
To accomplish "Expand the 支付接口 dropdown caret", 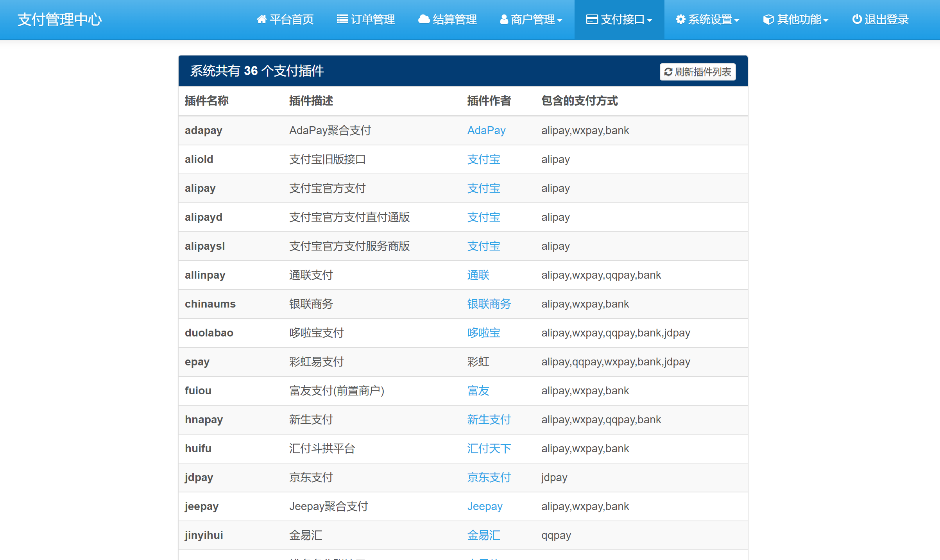I will [650, 20].
